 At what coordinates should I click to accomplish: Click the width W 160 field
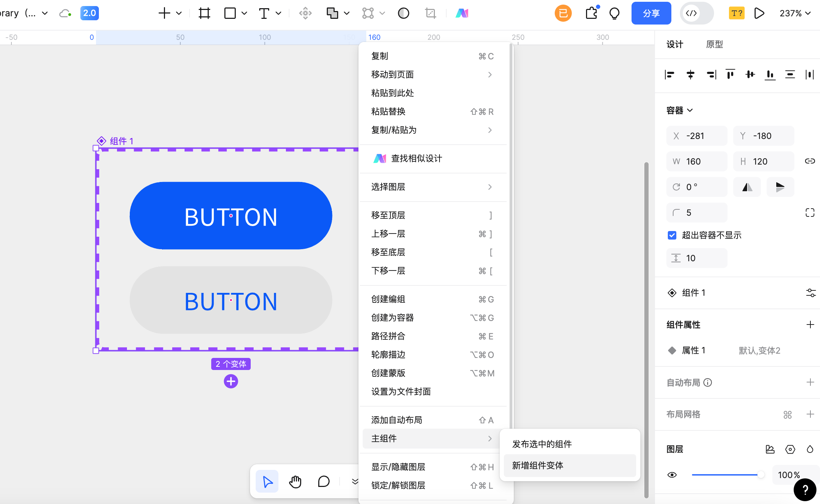[x=697, y=161]
